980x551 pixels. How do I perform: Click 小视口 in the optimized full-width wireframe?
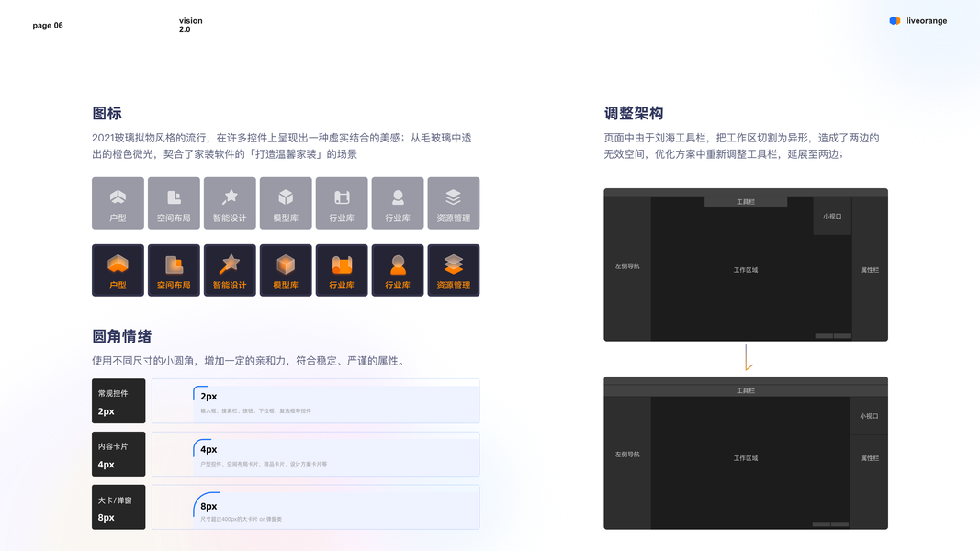tap(869, 416)
